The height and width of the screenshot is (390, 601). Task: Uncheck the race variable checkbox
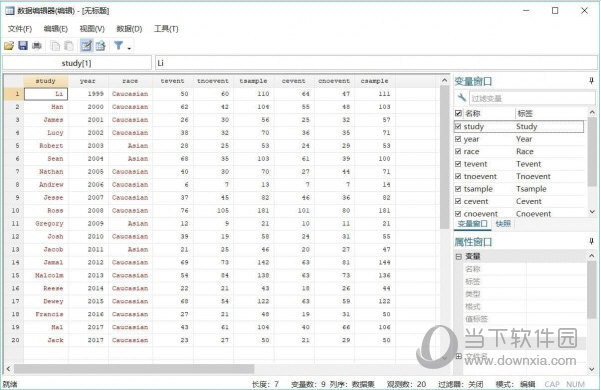coord(458,151)
